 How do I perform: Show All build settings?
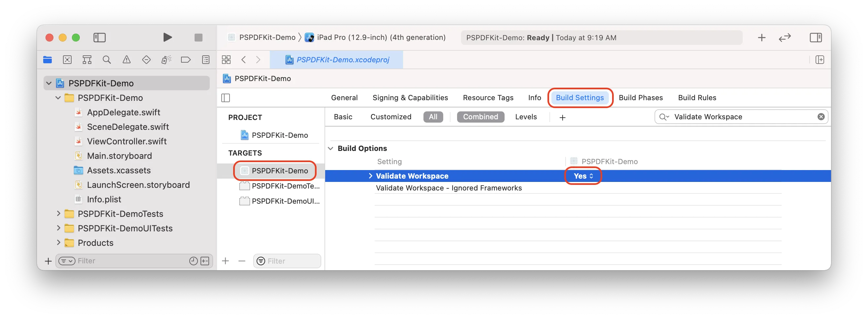click(x=433, y=117)
